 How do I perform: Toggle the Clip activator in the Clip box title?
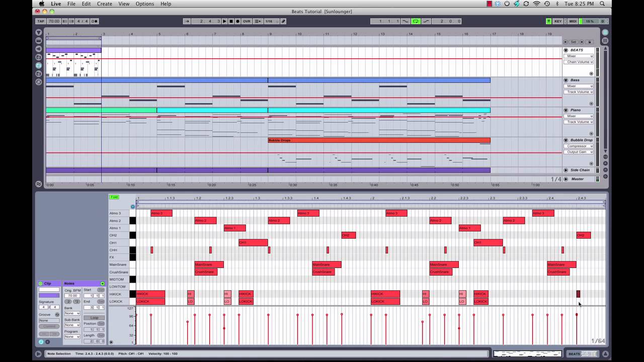(41, 284)
